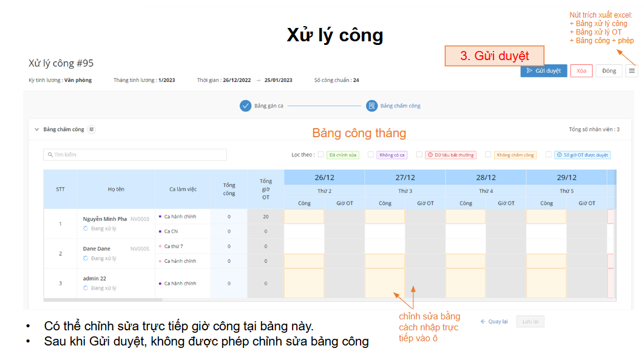The height and width of the screenshot is (354, 644).
Task: Click the Đang xử lý status icon for admin 22
Action: click(86, 288)
